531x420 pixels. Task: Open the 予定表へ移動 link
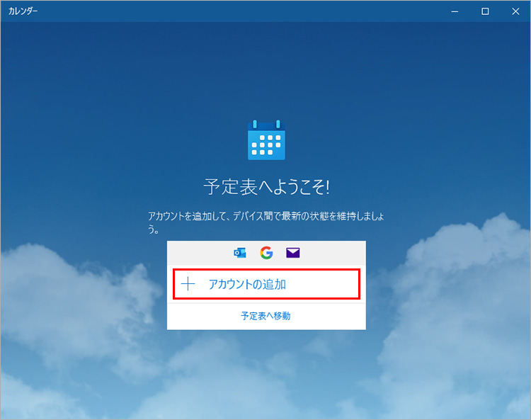pos(265,316)
